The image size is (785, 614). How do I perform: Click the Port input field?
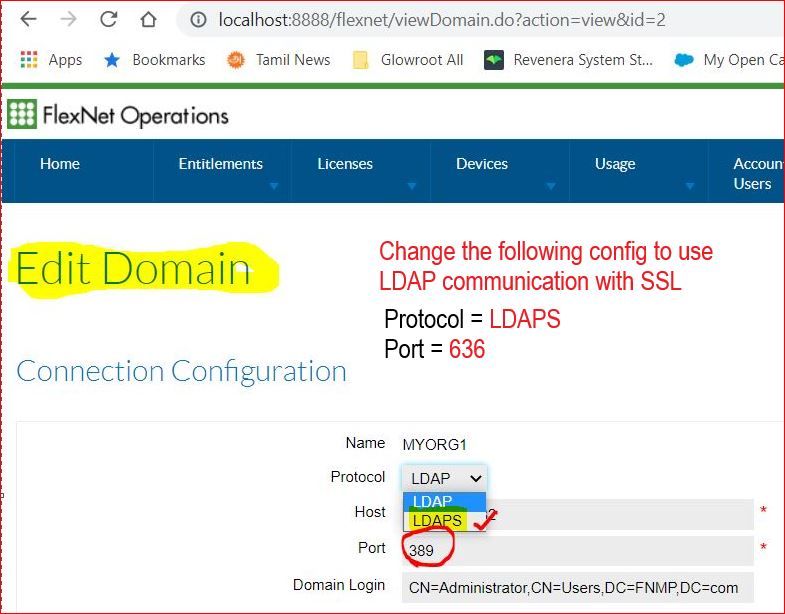coord(580,550)
